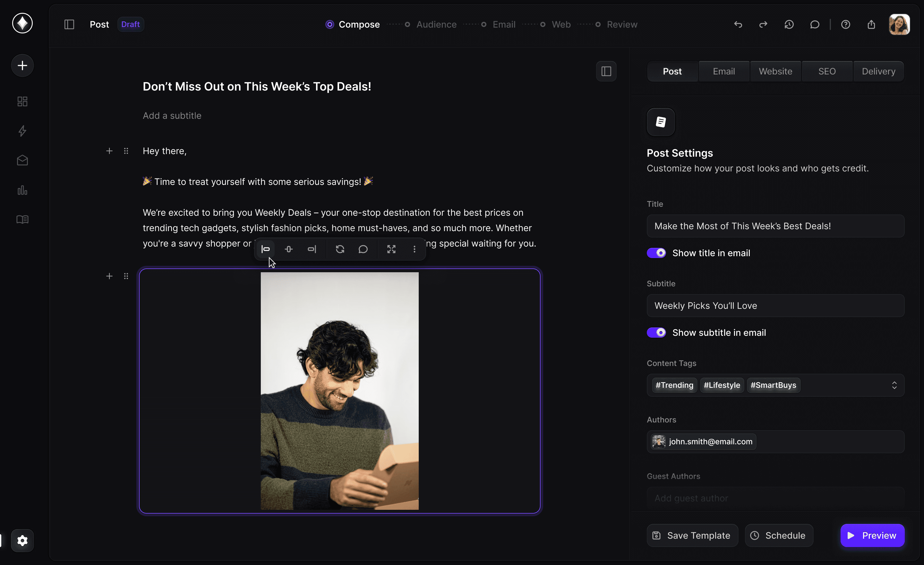Expand the Content Tags dropdown

pyautogui.click(x=894, y=385)
